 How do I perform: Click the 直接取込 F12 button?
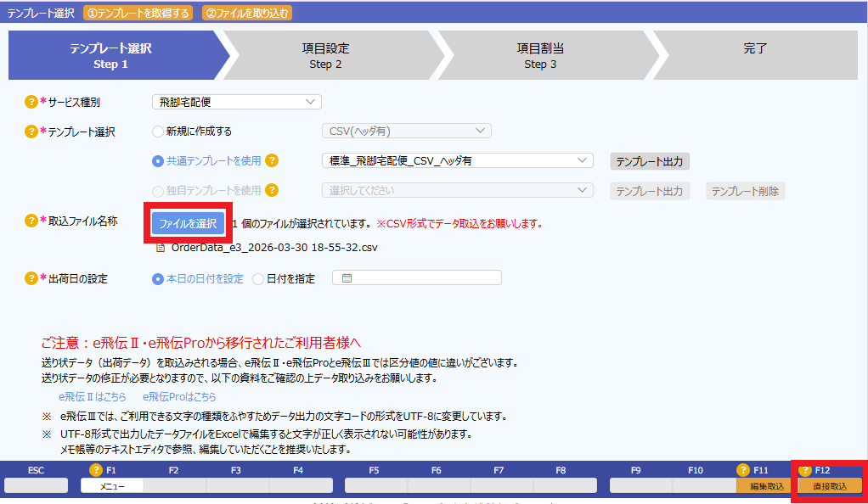(x=829, y=486)
